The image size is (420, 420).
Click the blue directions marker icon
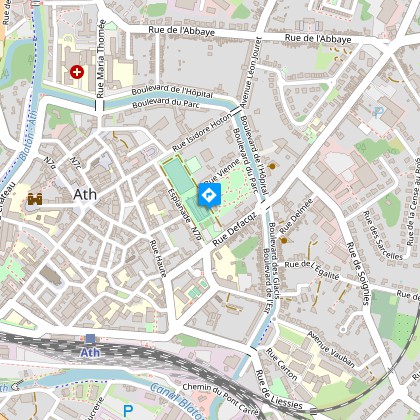[x=210, y=195]
